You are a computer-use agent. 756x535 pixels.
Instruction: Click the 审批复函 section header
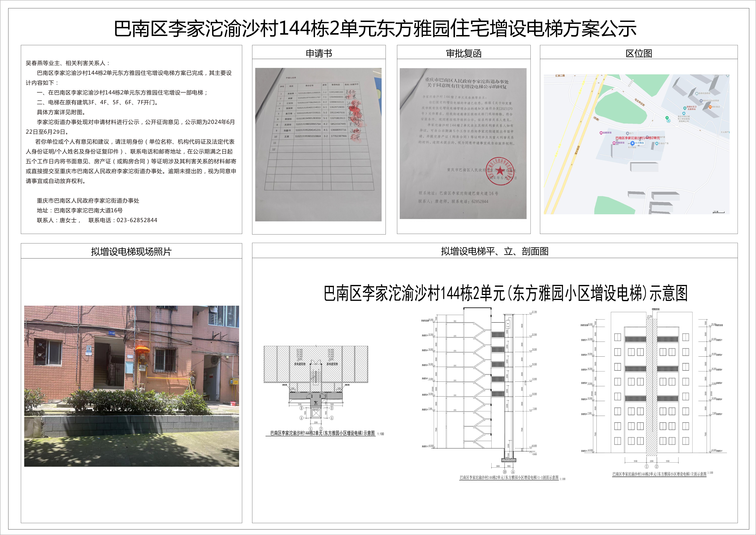coord(464,53)
